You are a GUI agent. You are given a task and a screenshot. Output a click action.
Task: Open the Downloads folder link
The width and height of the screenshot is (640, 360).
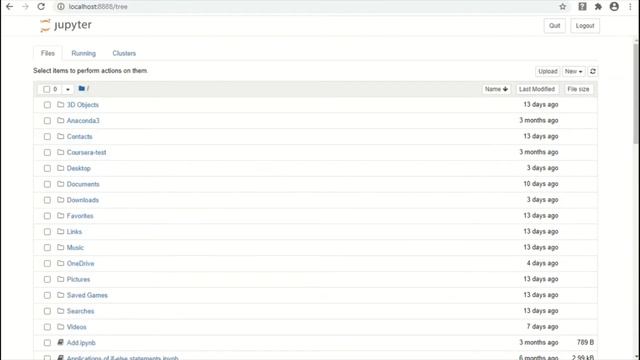83,200
